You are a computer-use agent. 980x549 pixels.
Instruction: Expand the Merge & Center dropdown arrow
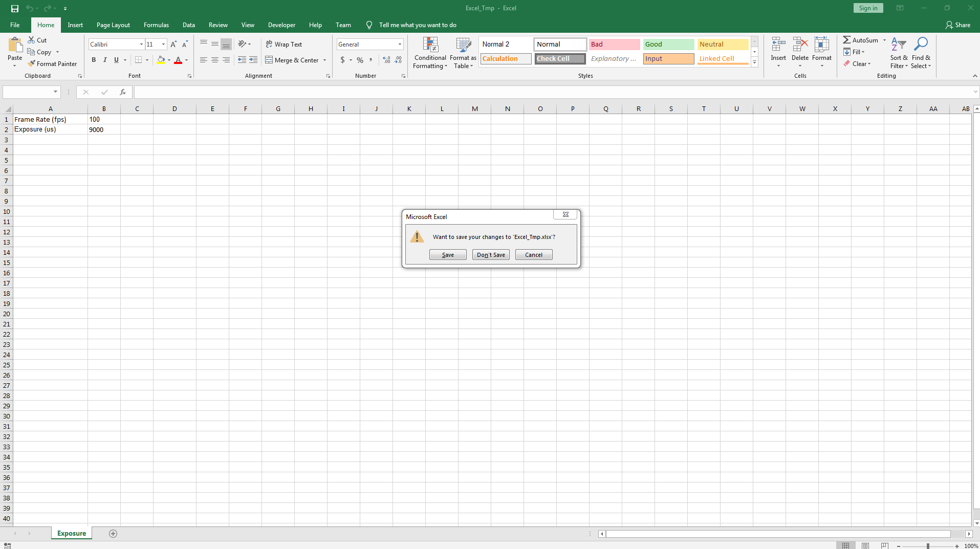(324, 60)
